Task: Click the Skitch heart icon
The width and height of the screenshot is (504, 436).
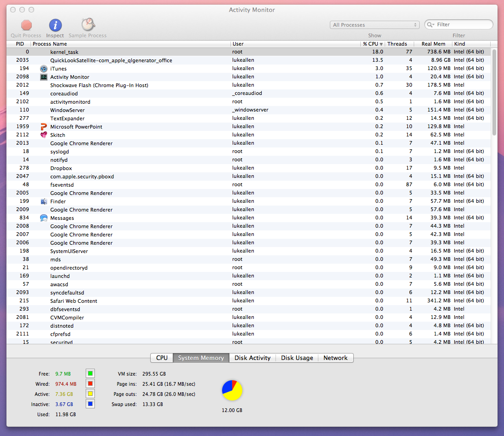Action: point(44,135)
